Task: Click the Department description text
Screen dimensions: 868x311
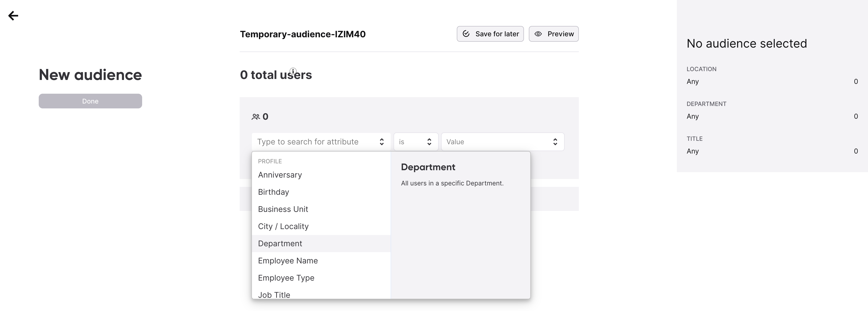Action: tap(452, 183)
